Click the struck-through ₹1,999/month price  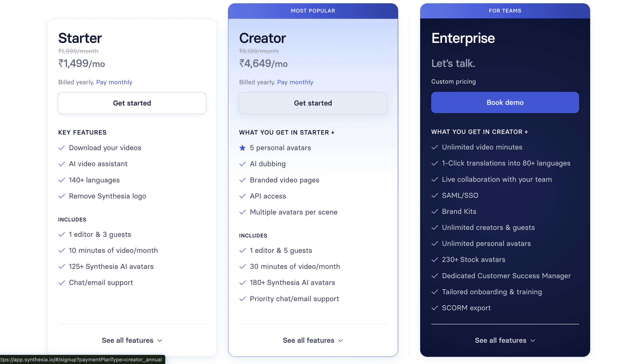tap(78, 51)
